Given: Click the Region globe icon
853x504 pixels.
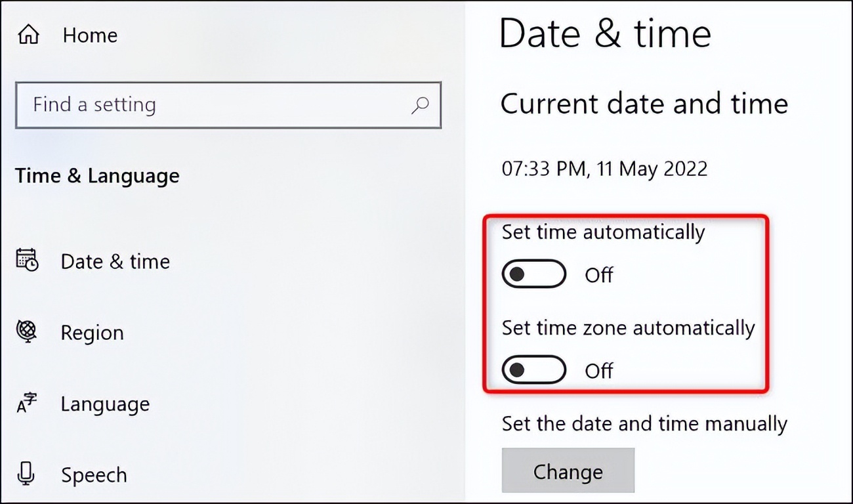Looking at the screenshot, I should coord(28,332).
